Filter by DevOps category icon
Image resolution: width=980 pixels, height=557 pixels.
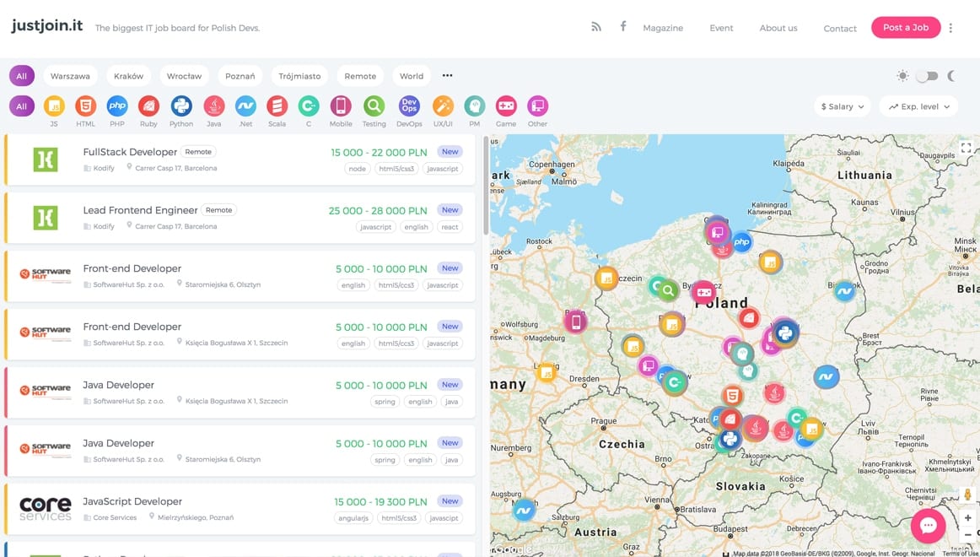point(409,106)
